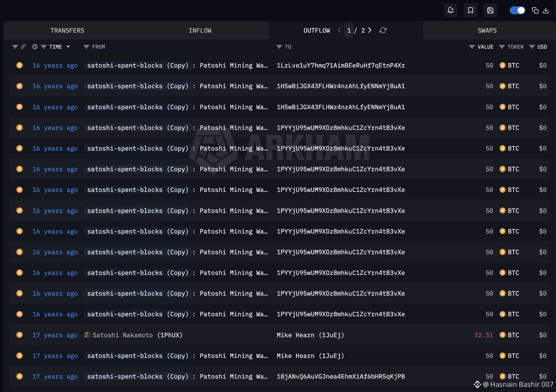Open the time link on the Satoshi Nakamoto row
The width and height of the screenshot is (556, 392).
pyautogui.click(x=55, y=335)
